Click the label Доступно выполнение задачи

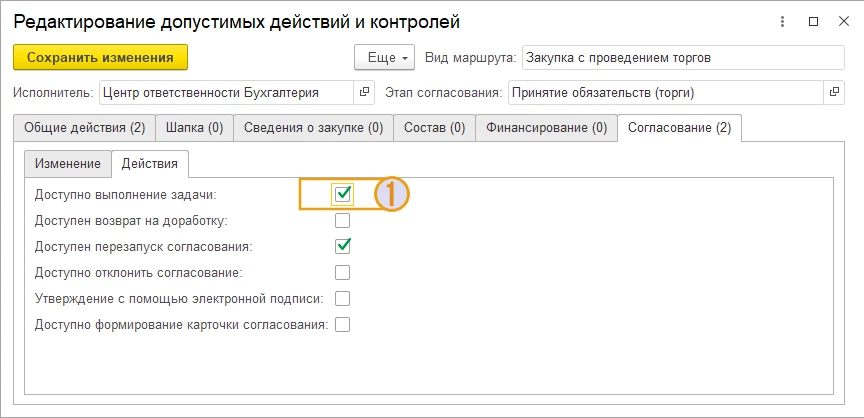click(126, 194)
